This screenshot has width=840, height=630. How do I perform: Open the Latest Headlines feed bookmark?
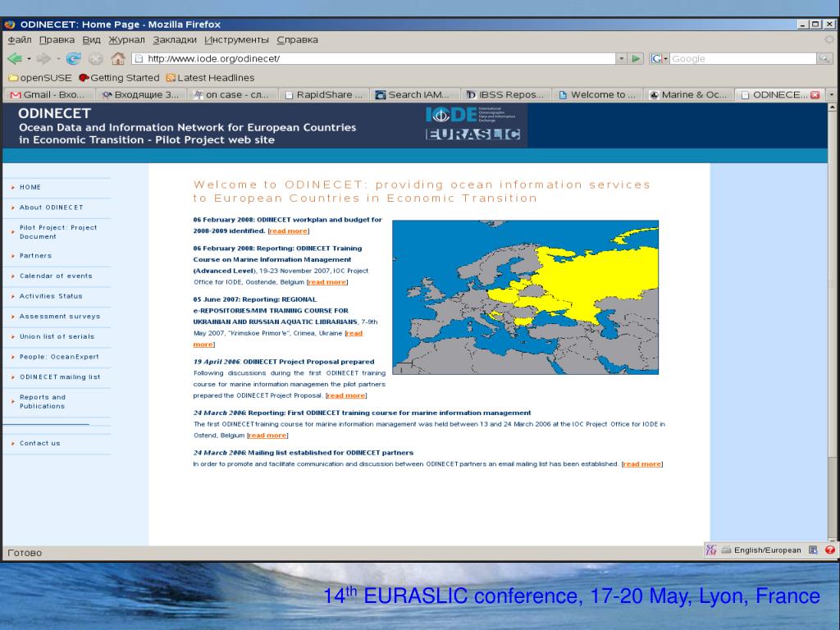pos(210,78)
